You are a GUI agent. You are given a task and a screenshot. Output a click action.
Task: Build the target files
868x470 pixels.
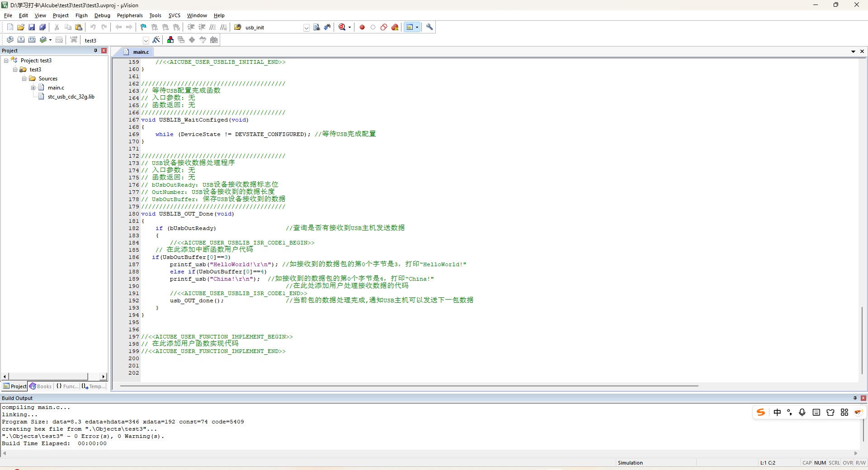coord(21,40)
